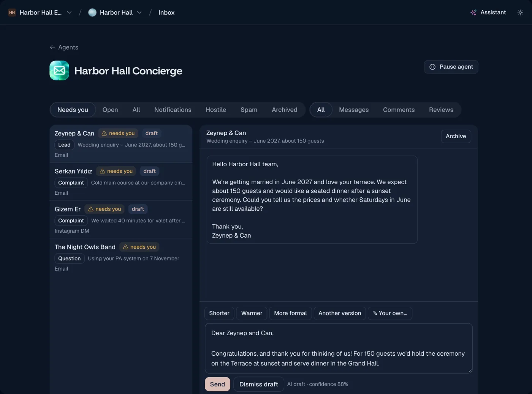532x394 pixels.
Task: Filter by Messages type
Action: (x=354, y=110)
